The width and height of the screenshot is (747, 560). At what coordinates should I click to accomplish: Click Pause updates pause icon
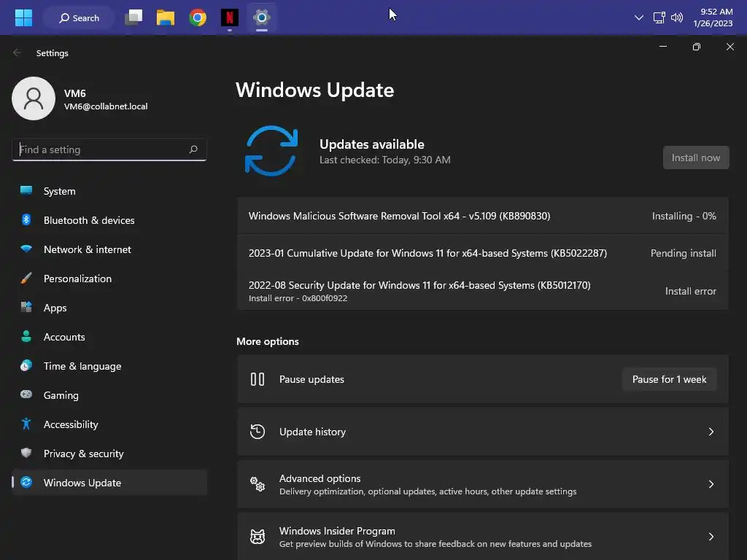click(258, 379)
